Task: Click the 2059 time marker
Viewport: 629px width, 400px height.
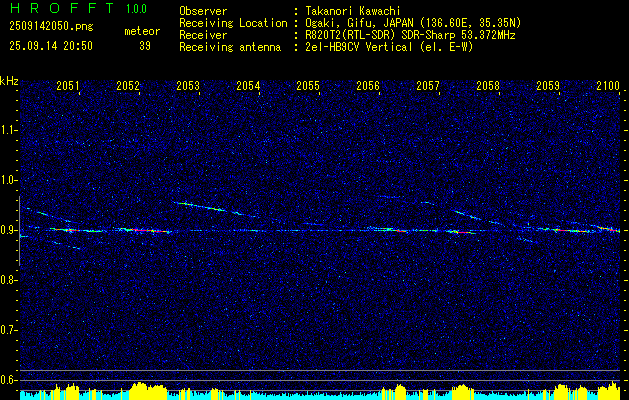Action: [x=548, y=85]
